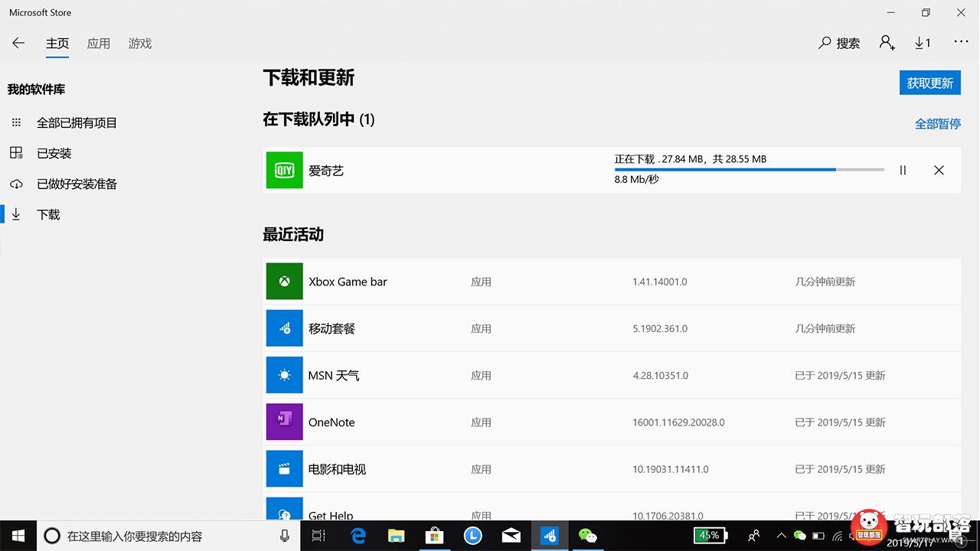Click version number 16001.11629.20028.0
Viewport: 980px width, 551px height.
(678, 422)
